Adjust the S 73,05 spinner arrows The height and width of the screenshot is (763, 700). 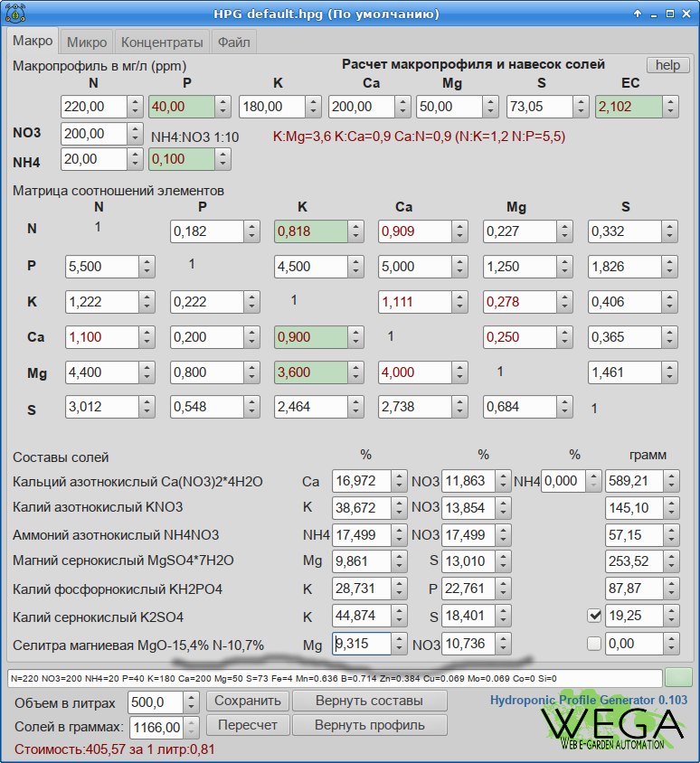click(x=581, y=107)
